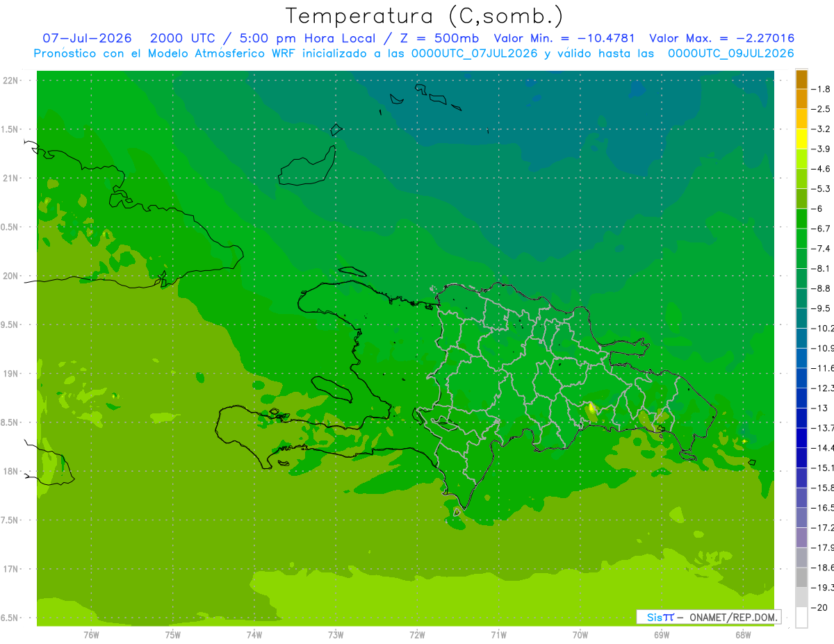Click the "68W" longitude label
Screen dimensions: 834x644
(743, 634)
